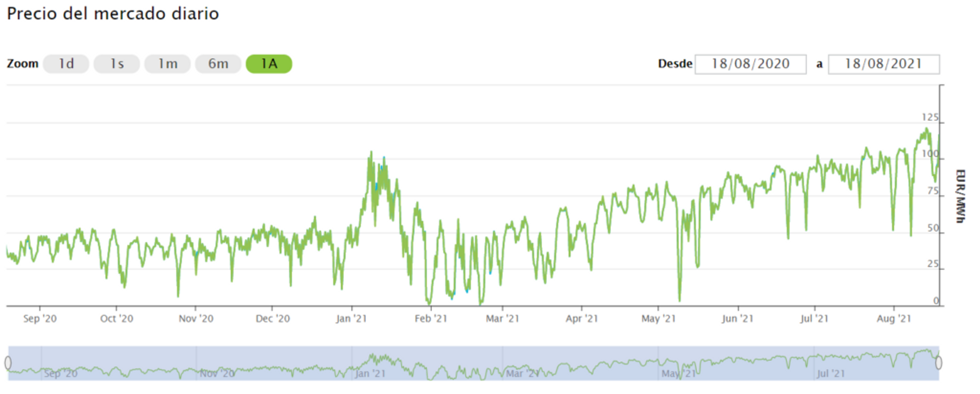Click the Desde start date field
This screenshot has width=980, height=394.
pyautogui.click(x=750, y=64)
